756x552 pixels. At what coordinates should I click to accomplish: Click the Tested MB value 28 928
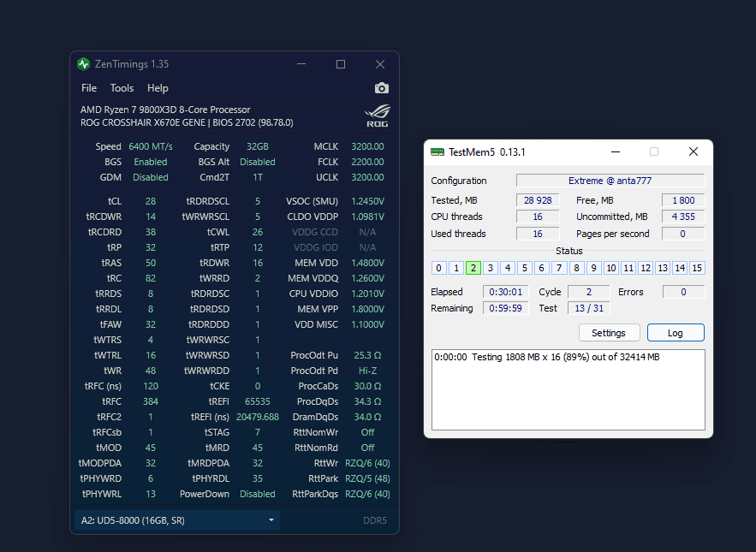pyautogui.click(x=538, y=200)
